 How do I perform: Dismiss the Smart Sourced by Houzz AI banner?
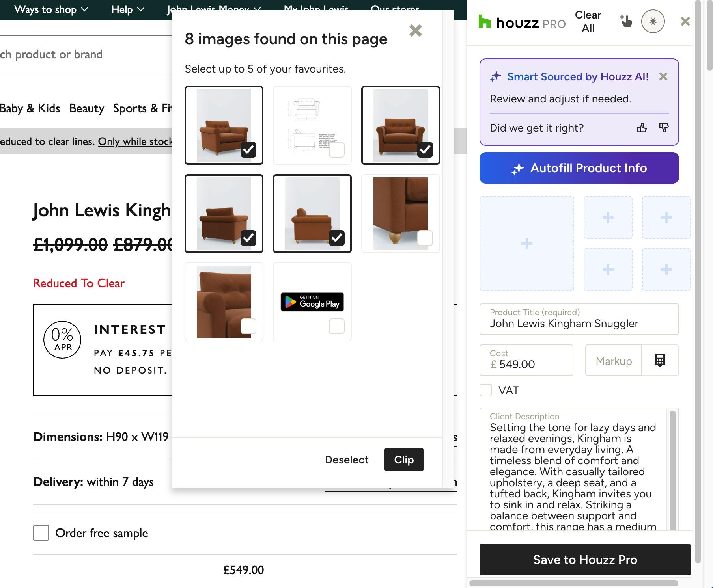pos(663,76)
